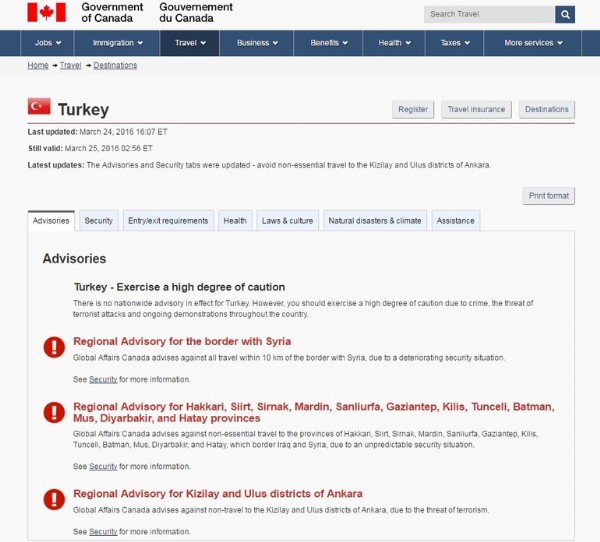This screenshot has width=600, height=542.
Task: Open the Entry/exit requirements tab
Action: 168,221
